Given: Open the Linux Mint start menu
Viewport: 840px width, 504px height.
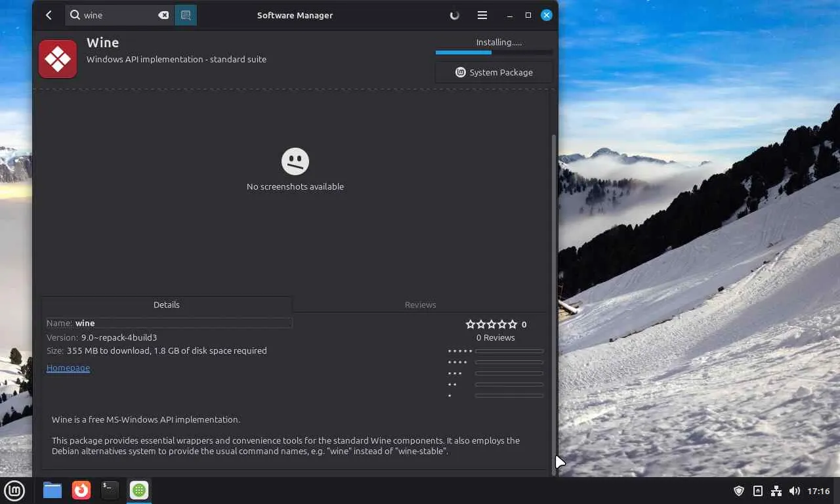Looking at the screenshot, I should point(14,490).
